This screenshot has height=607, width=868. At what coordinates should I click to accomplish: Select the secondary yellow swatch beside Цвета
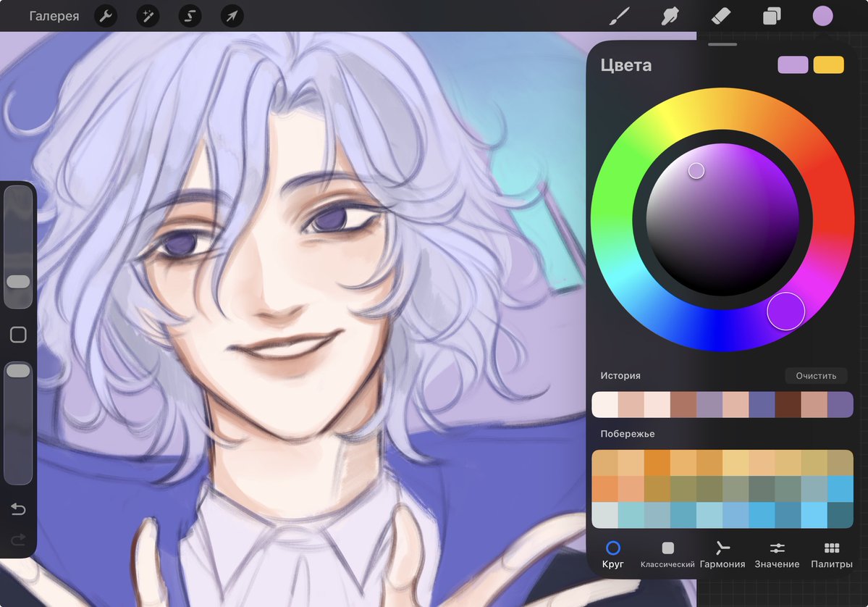[x=829, y=64]
